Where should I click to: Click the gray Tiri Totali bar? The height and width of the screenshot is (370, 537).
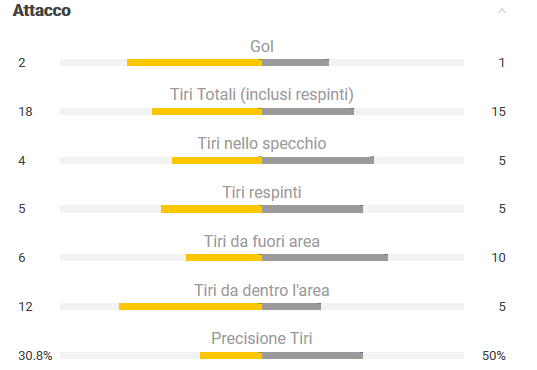click(x=308, y=111)
